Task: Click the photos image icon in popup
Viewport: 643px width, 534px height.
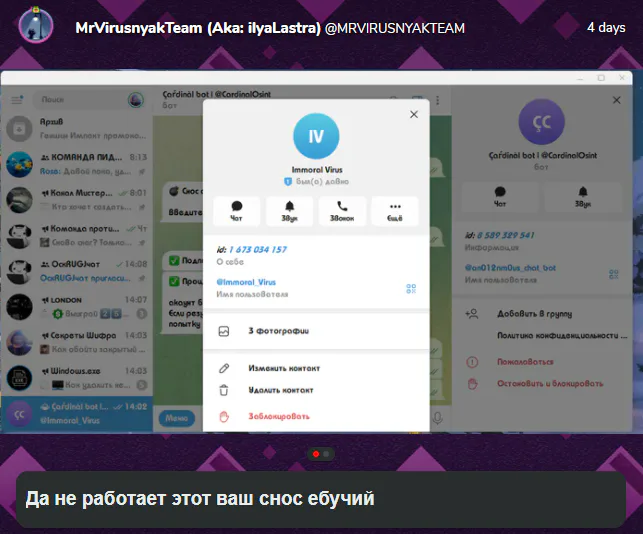Action: pos(224,331)
